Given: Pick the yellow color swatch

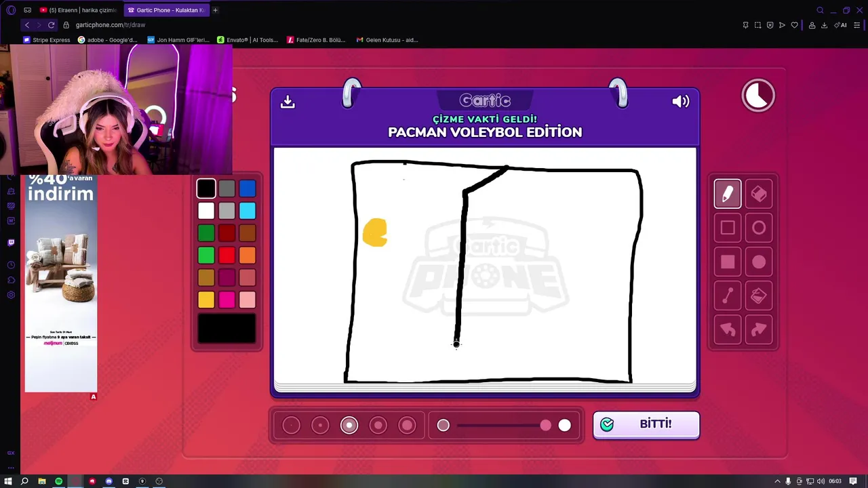Looking at the screenshot, I should tap(206, 300).
